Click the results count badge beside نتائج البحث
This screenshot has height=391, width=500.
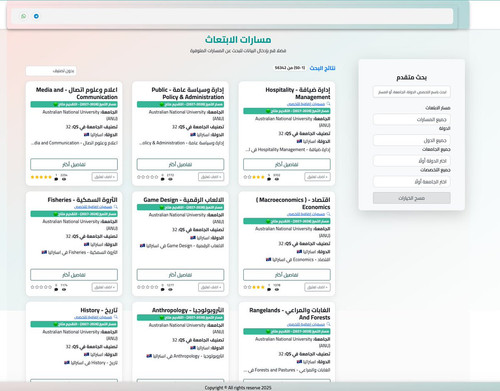coord(290,68)
